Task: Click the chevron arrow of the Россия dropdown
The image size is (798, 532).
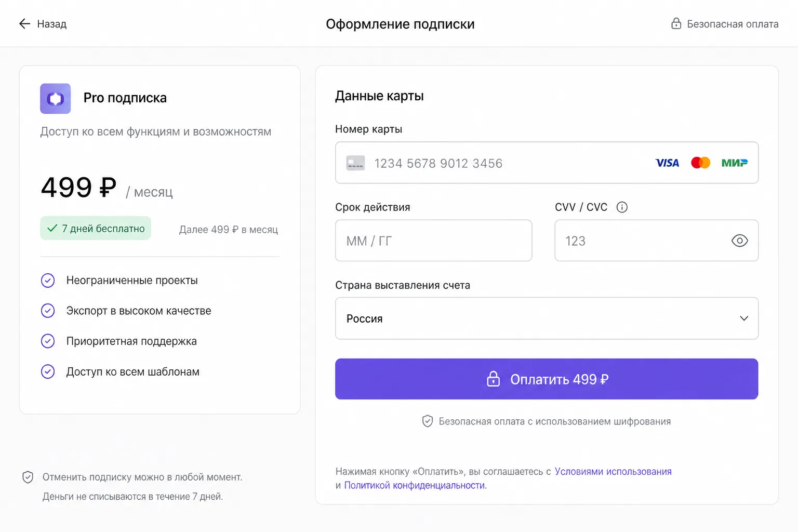Action: tap(744, 318)
